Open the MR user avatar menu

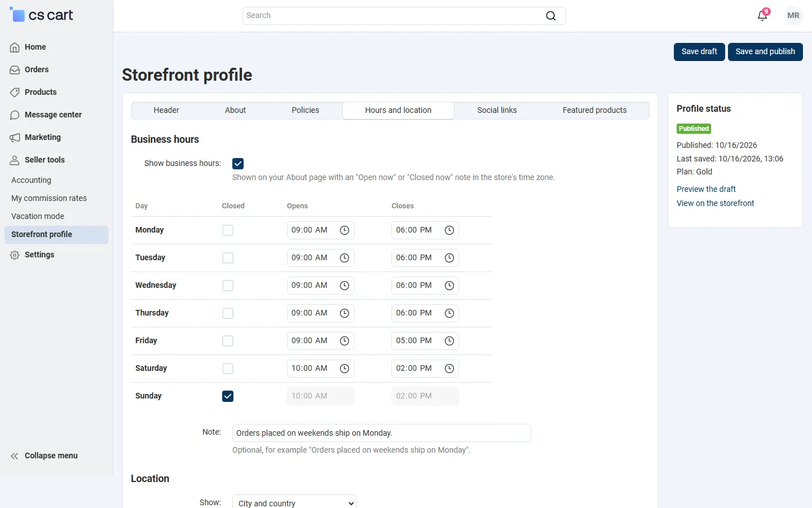pos(793,16)
